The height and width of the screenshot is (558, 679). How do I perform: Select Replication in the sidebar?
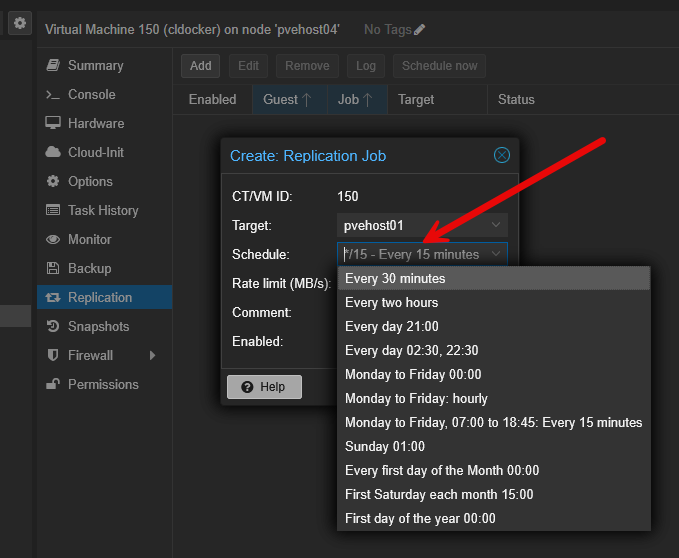pyautogui.click(x=104, y=297)
